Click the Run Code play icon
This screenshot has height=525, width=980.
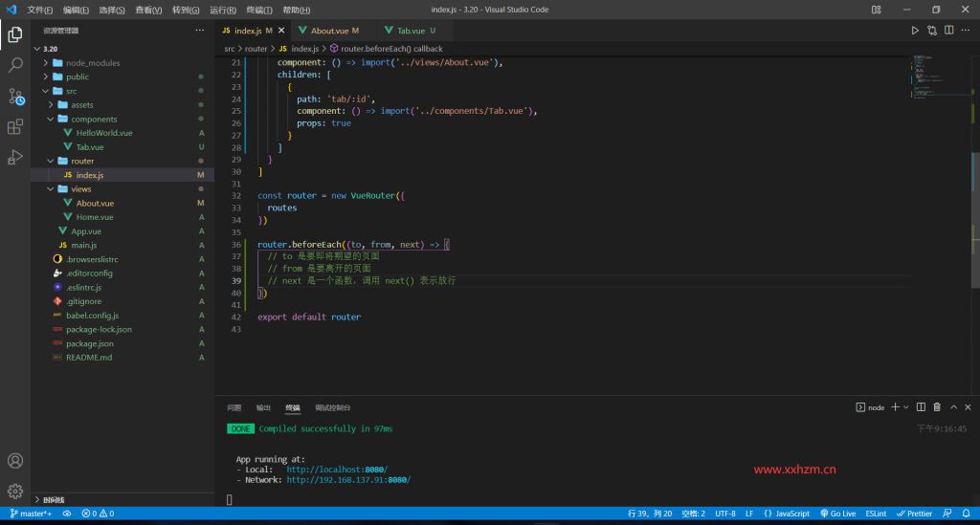(x=914, y=31)
